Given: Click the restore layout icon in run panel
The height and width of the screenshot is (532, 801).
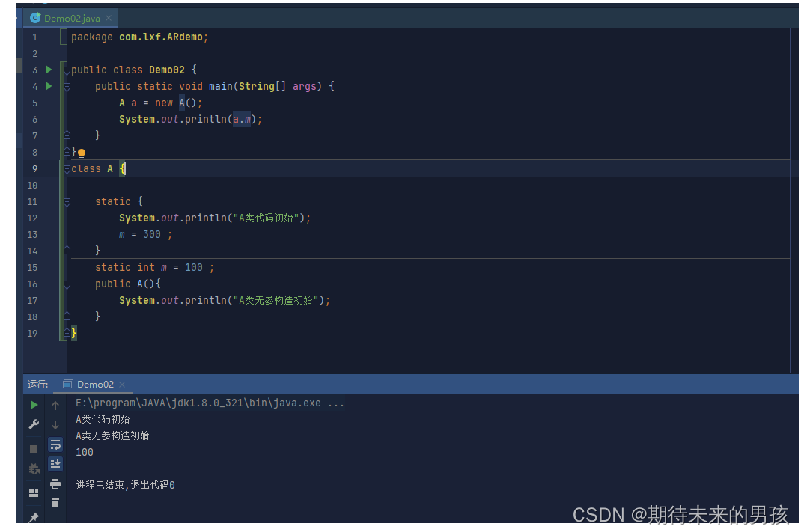Looking at the screenshot, I should [34, 492].
